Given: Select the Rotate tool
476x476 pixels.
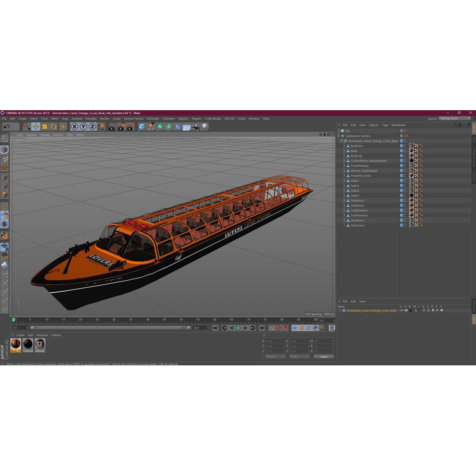Looking at the screenshot, I should (x=54, y=126).
